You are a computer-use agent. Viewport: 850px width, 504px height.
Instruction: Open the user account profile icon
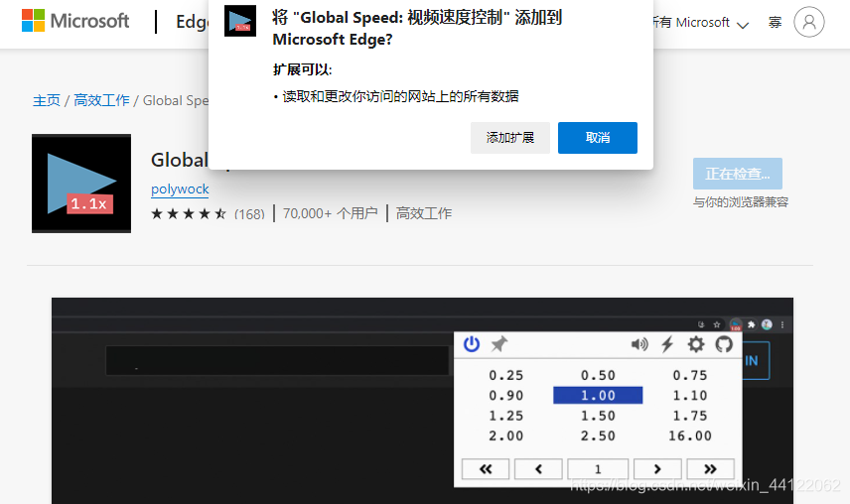[809, 22]
